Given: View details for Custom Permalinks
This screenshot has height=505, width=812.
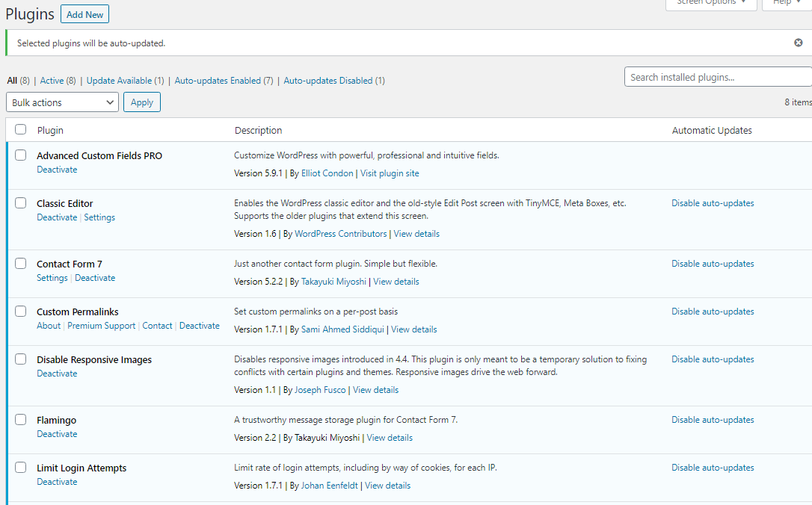Looking at the screenshot, I should pos(413,329).
